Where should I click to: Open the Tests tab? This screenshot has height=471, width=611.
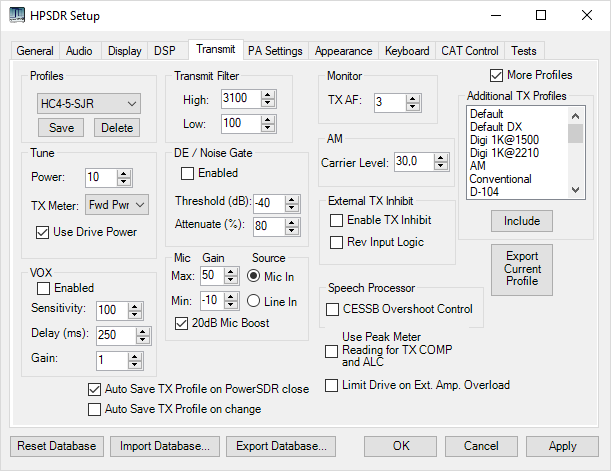[x=524, y=51]
